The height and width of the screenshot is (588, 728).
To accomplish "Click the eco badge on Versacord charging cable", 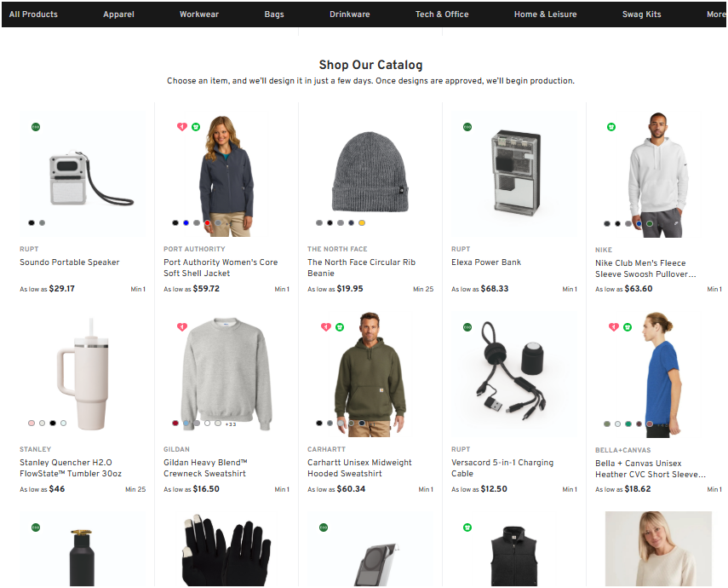I will pyautogui.click(x=467, y=327).
